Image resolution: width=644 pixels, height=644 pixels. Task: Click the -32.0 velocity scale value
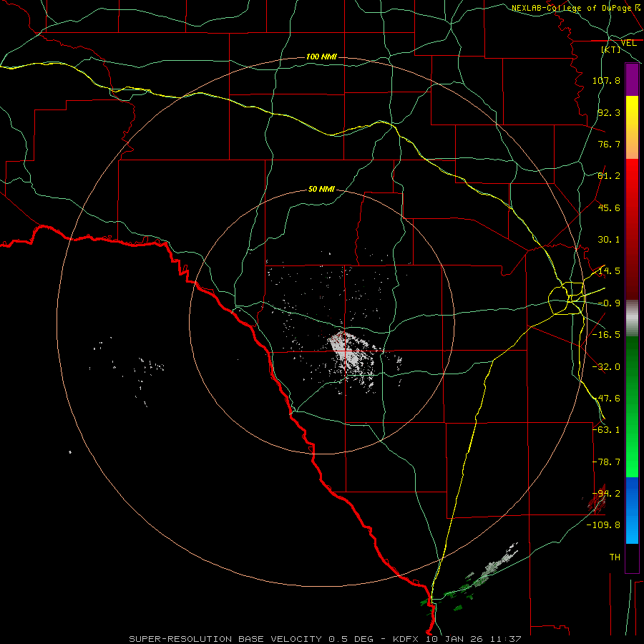point(606,367)
